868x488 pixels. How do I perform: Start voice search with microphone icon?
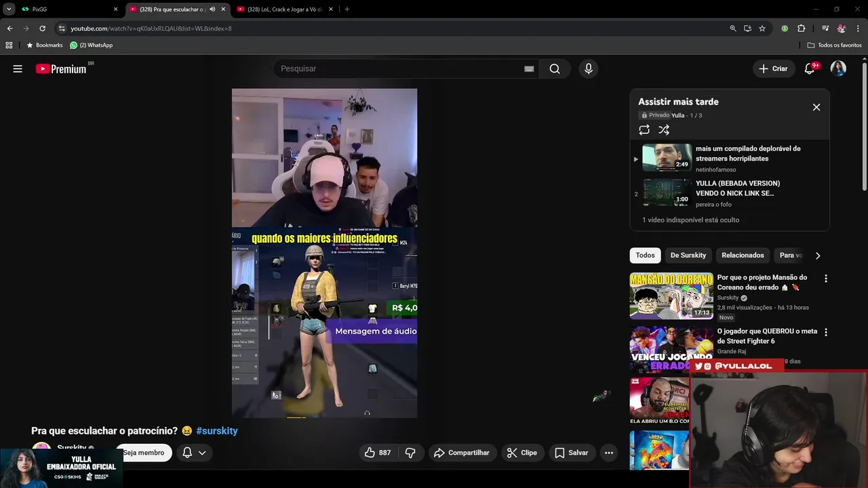589,68
